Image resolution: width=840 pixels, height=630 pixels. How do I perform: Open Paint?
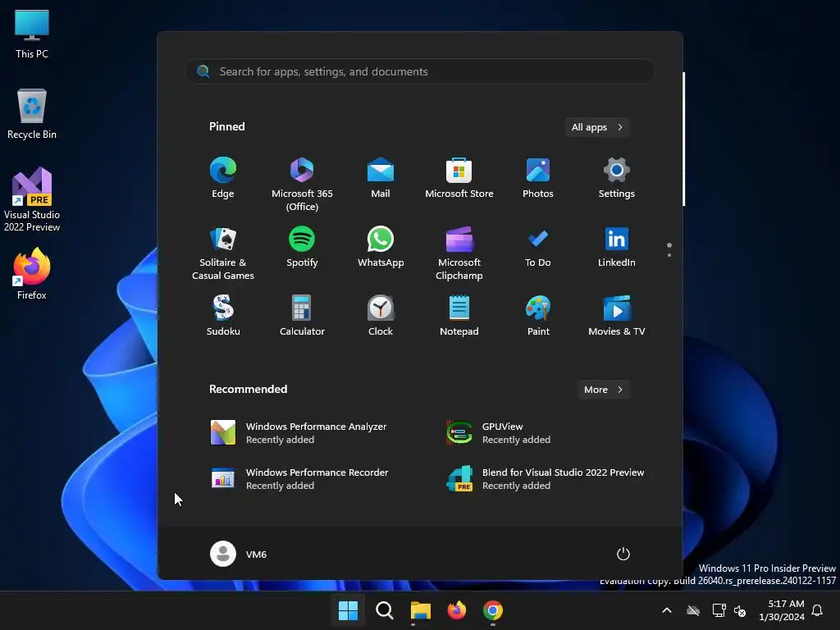coord(538,316)
